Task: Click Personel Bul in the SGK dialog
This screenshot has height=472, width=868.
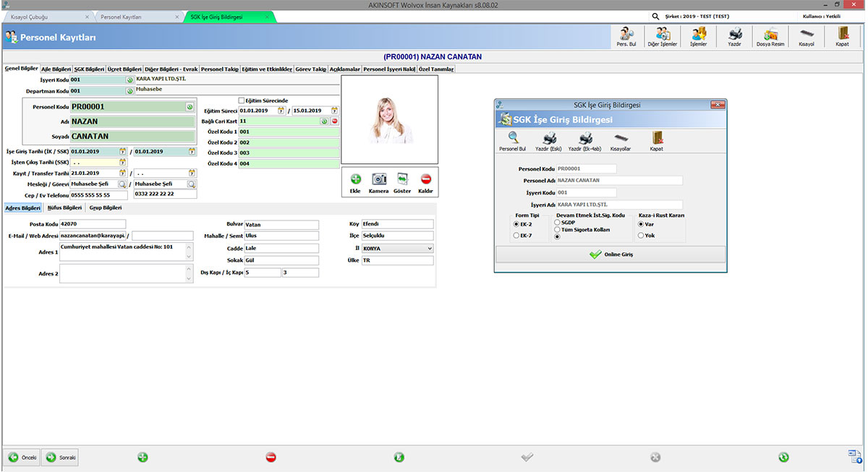Action: click(512, 141)
